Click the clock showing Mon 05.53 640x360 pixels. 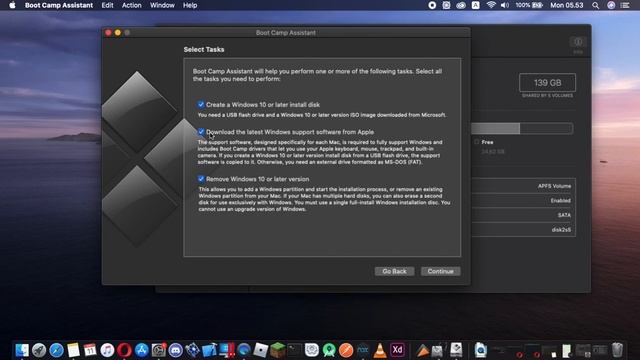pyautogui.click(x=567, y=5)
